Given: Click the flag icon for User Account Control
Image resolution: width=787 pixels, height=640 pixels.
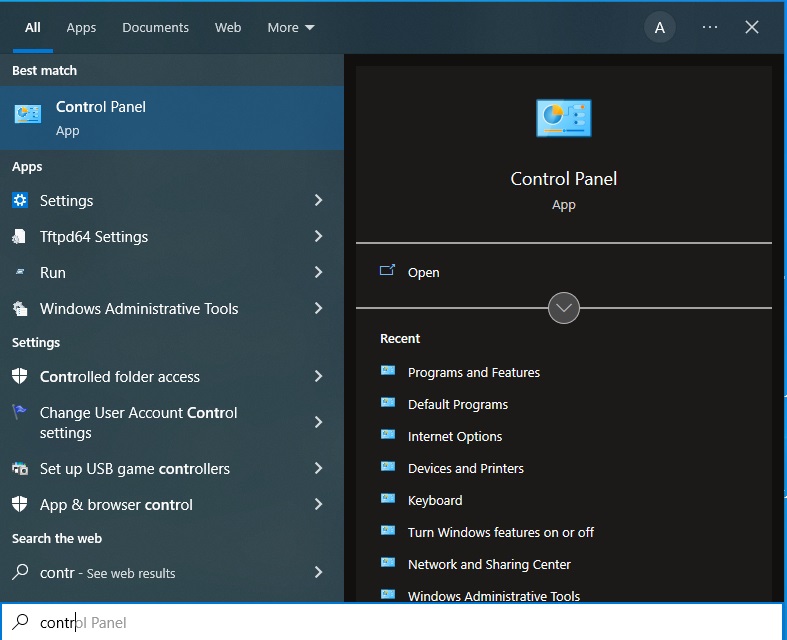Looking at the screenshot, I should (x=20, y=412).
